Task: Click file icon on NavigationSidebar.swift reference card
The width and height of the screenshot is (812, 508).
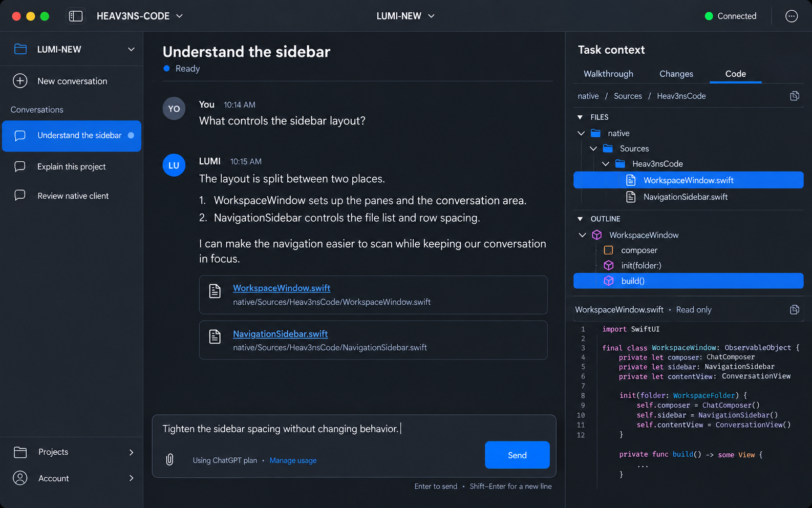Action: [215, 336]
